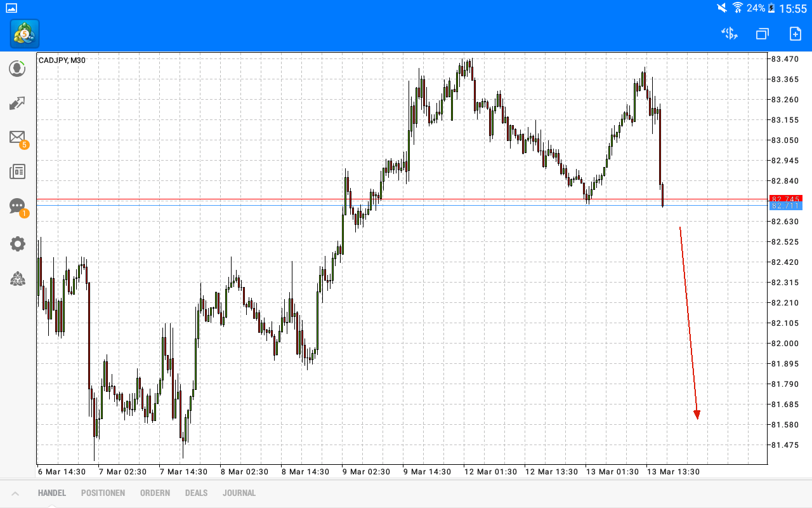Image resolution: width=812 pixels, height=508 pixels.
Task: Tap the MetaTrader 5 app logo
Action: click(x=24, y=33)
